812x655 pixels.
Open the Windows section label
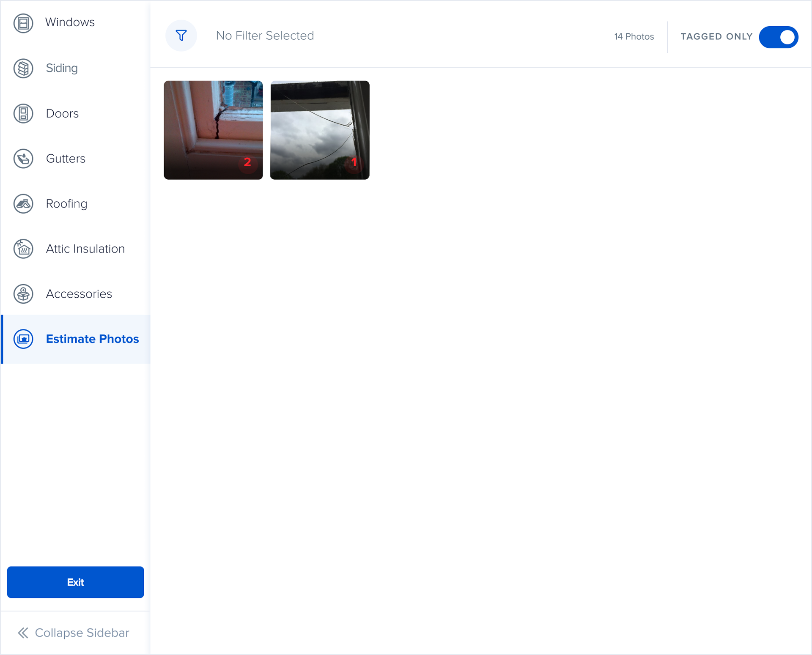70,22
